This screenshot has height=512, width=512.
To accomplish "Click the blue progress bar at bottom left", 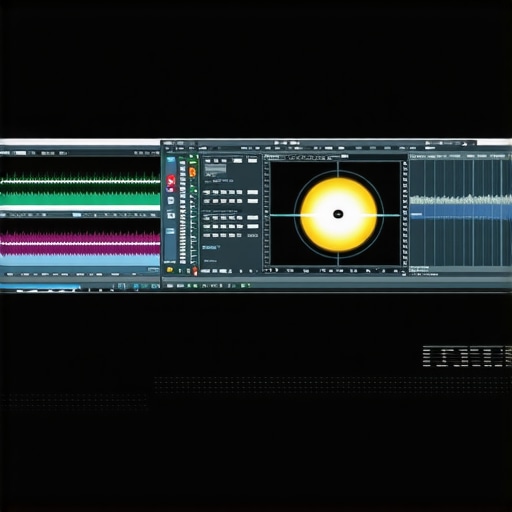I will (x=40, y=287).
